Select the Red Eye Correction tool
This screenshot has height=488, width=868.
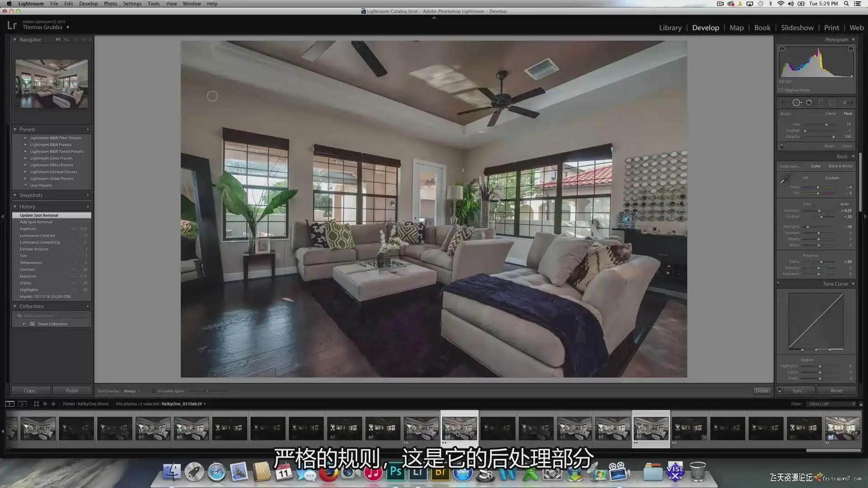pos(809,103)
